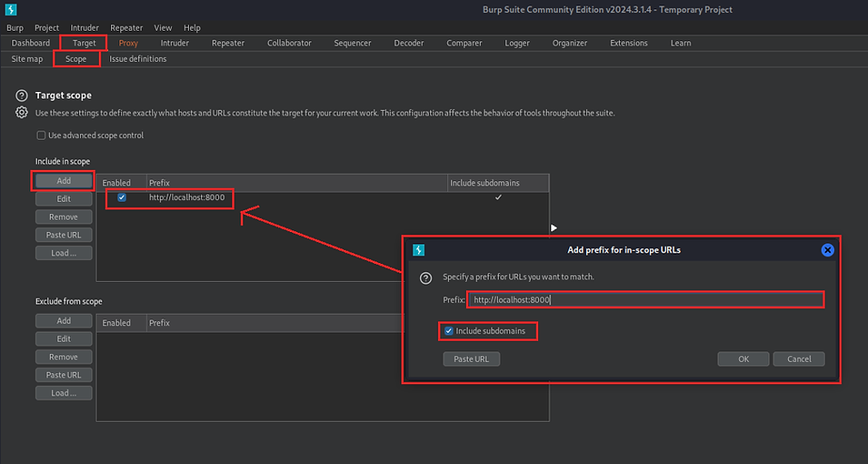
Task: Click Load under Exclude from scope
Action: [x=64, y=392]
